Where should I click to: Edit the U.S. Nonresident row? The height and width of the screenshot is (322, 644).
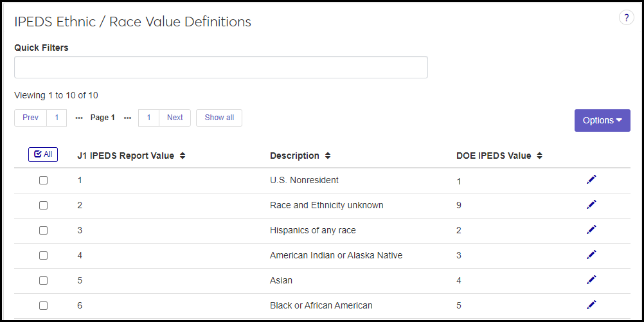(x=591, y=180)
